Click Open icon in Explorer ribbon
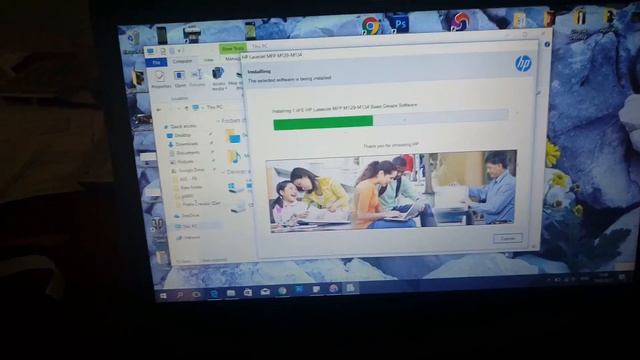This screenshot has height=360, width=640. click(x=180, y=78)
